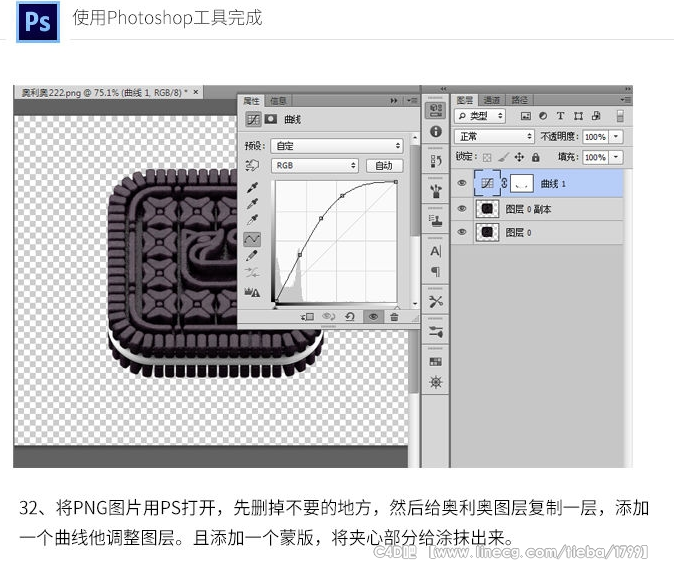Select the black point eyedropper
Image resolution: width=674 pixels, height=569 pixels.
pyautogui.click(x=252, y=187)
